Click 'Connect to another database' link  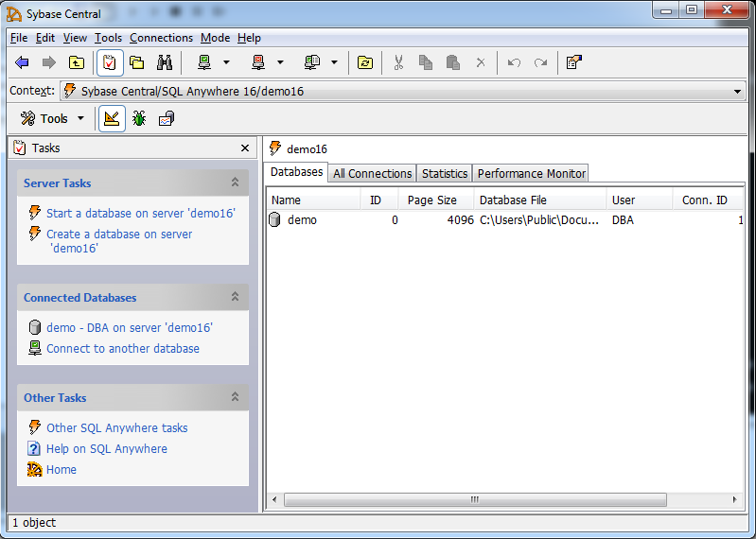122,348
